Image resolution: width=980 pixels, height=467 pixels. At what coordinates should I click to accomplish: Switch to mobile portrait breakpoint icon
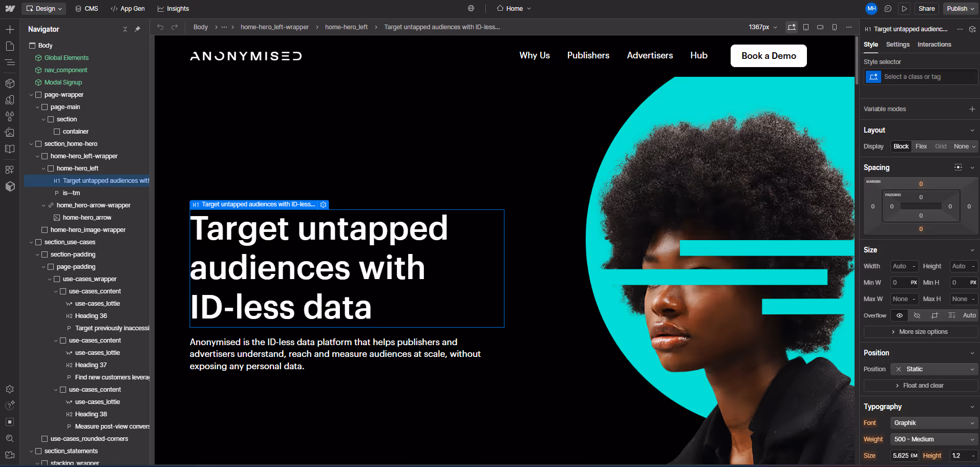pos(835,27)
